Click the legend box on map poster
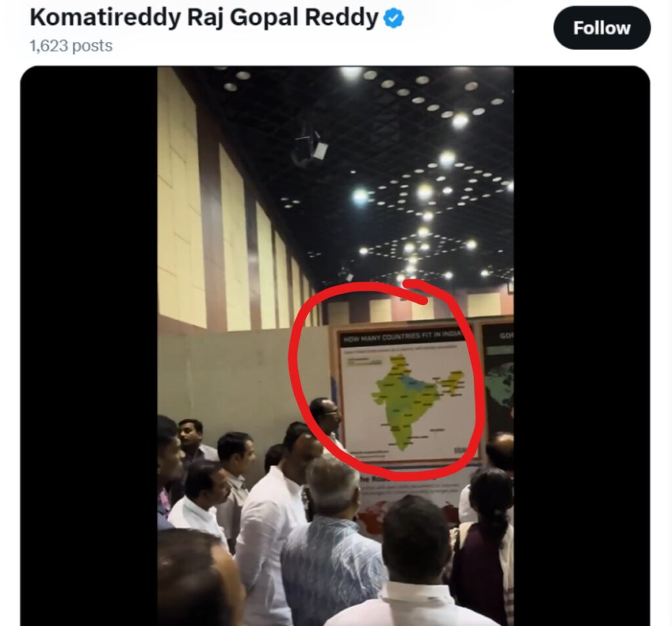672x626 pixels. [365, 362]
